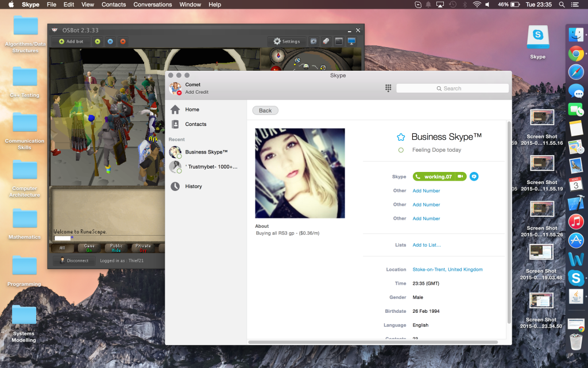Click the play bot button in OSBot
Image resolution: width=588 pixels, height=368 pixels.
pyautogui.click(x=98, y=41)
